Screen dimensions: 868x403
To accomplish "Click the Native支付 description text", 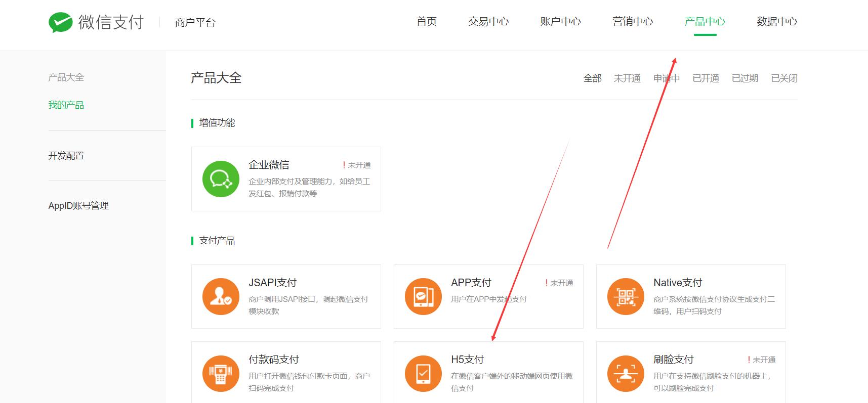I will tap(714, 305).
